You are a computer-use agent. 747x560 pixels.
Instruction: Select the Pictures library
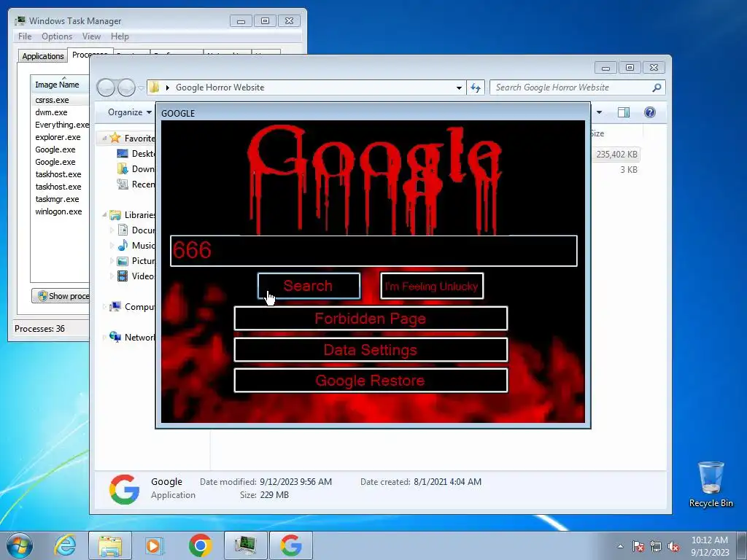pos(136,261)
